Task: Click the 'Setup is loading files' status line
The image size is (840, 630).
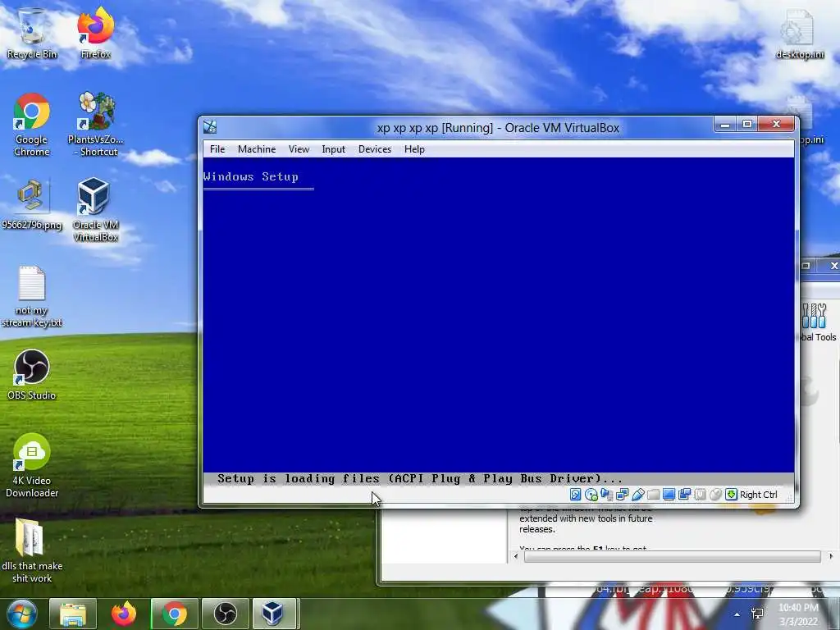Action: (x=420, y=478)
